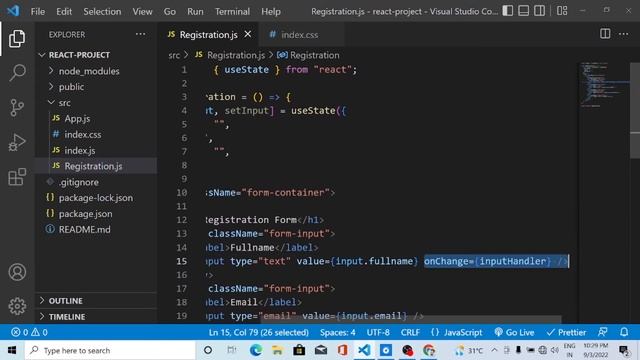This screenshot has height=360, width=640.
Task: Toggle primary side bar layout button
Action: pyautogui.click(x=508, y=11)
